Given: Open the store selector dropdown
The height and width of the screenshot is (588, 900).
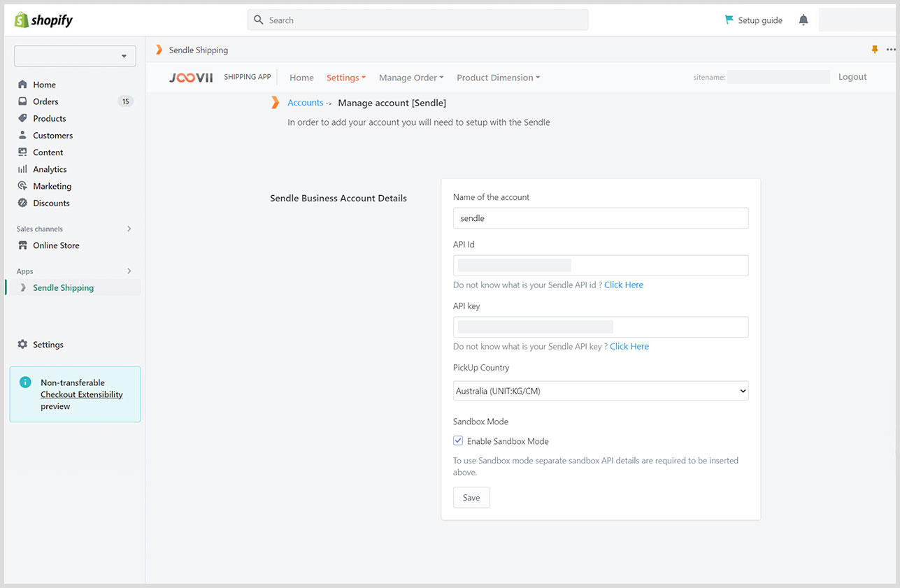Looking at the screenshot, I should click(x=75, y=56).
